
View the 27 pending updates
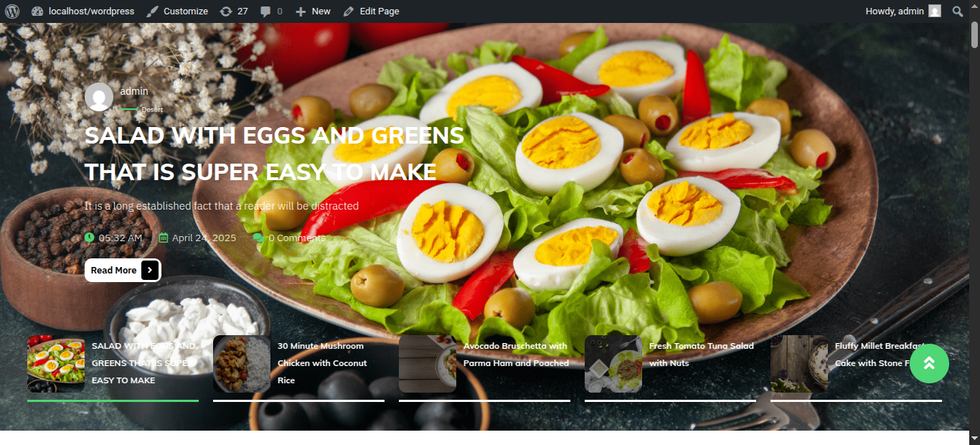click(234, 11)
